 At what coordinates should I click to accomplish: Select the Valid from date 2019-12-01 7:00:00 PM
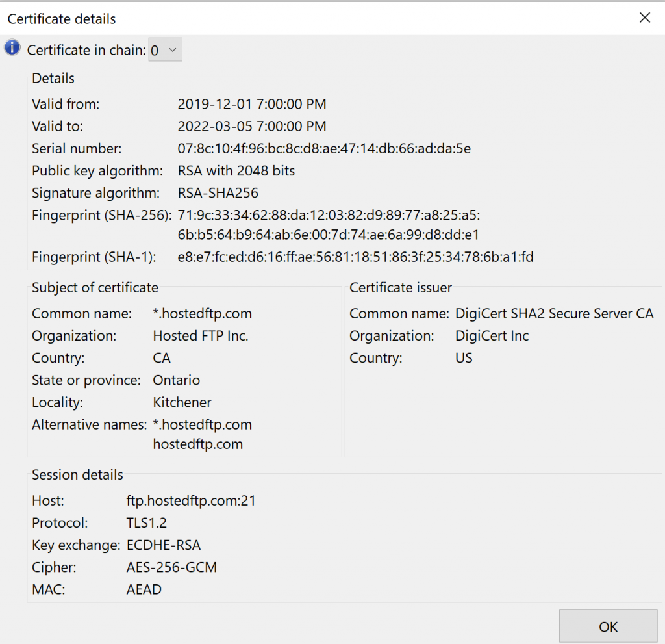click(x=252, y=104)
